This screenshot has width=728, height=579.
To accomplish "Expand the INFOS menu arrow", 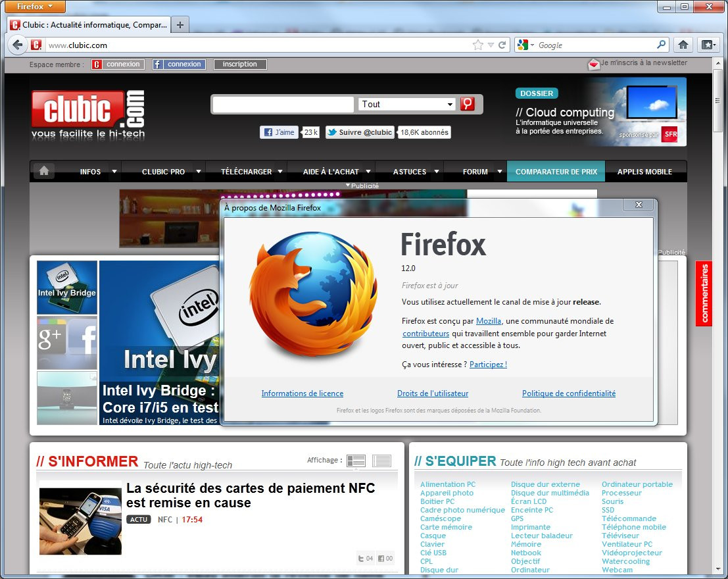I will [114, 172].
